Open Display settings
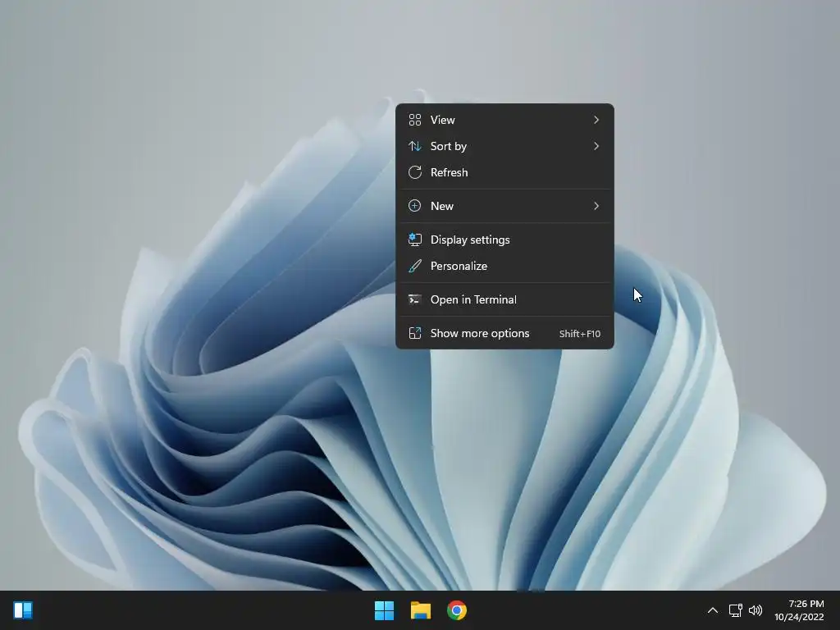840x630 pixels. point(504,240)
